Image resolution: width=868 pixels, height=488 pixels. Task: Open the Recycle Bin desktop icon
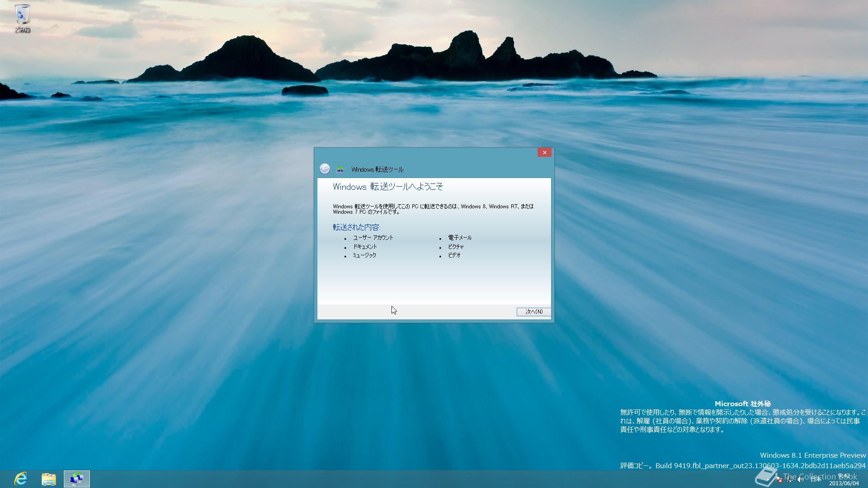(x=22, y=18)
